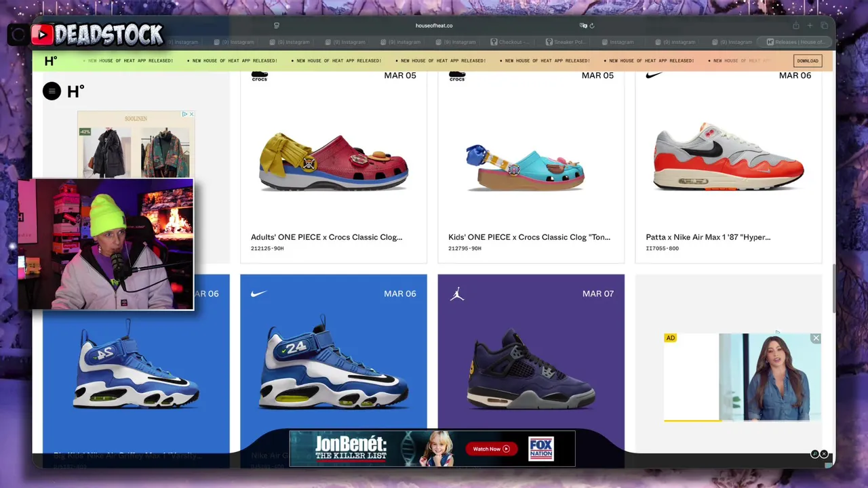This screenshot has width=868, height=488.
Task: Click the navy Air Jordan 4 sneaker image
Action: tap(531, 368)
